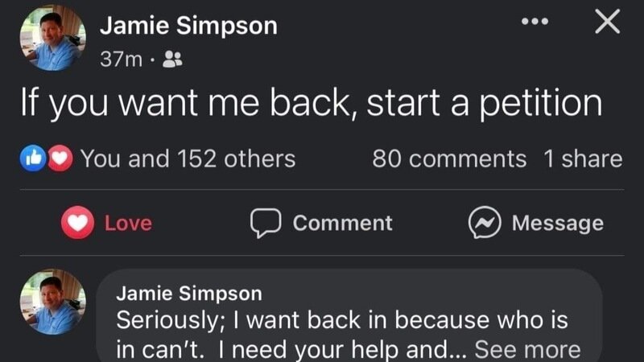View the 1 share link
644x362 pixels.
582,158
